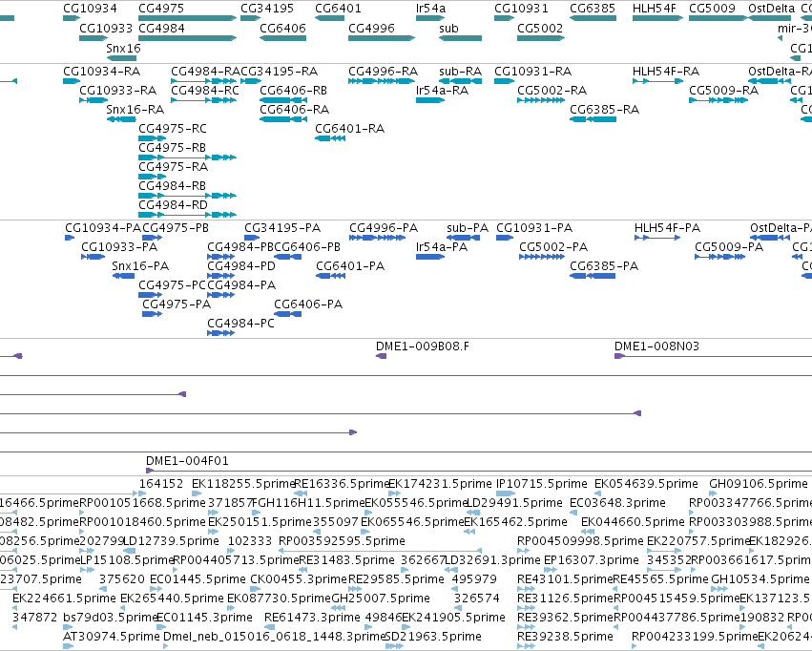Select the IP10715.5prime EST label

[542, 484]
